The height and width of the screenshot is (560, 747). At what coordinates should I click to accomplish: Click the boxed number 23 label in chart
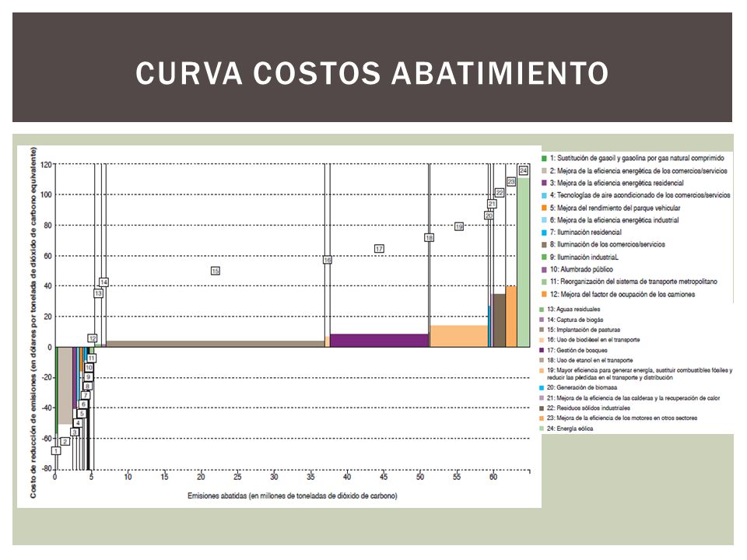(x=511, y=181)
